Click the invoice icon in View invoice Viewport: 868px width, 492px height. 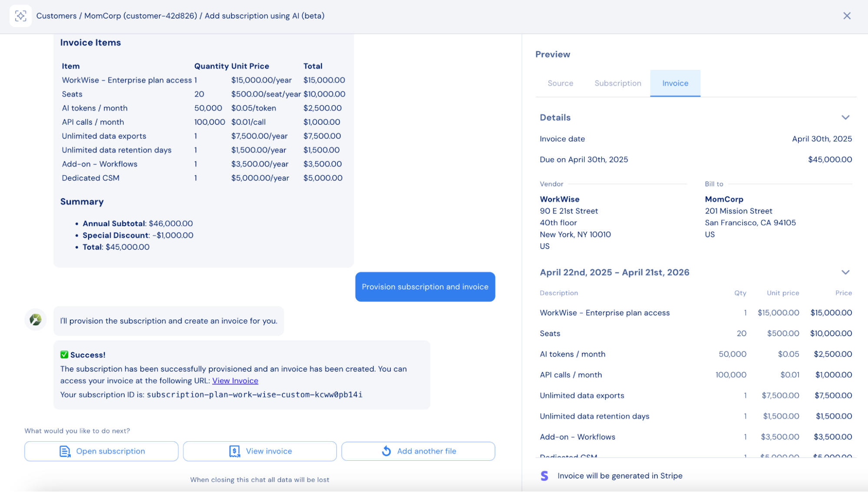[x=234, y=451]
